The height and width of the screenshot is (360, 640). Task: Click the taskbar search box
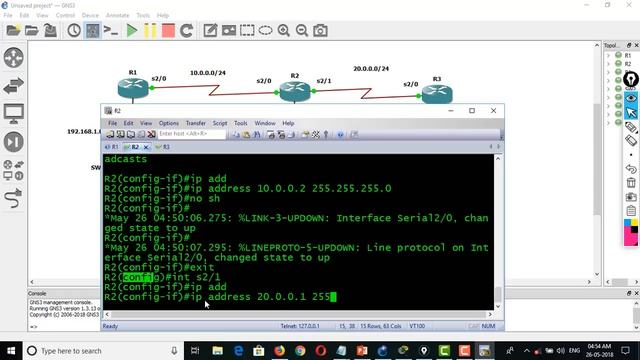point(102,351)
